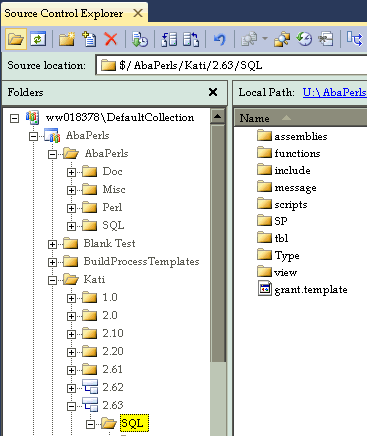Expand the Misc folder
Viewport: 367px width, 436px height.
coord(71,190)
